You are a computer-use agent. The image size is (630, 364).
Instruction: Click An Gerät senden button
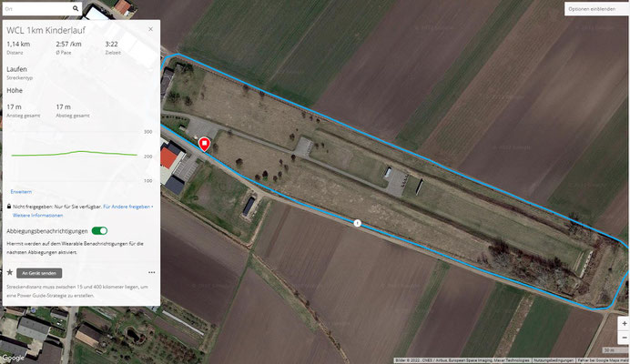[x=39, y=273]
